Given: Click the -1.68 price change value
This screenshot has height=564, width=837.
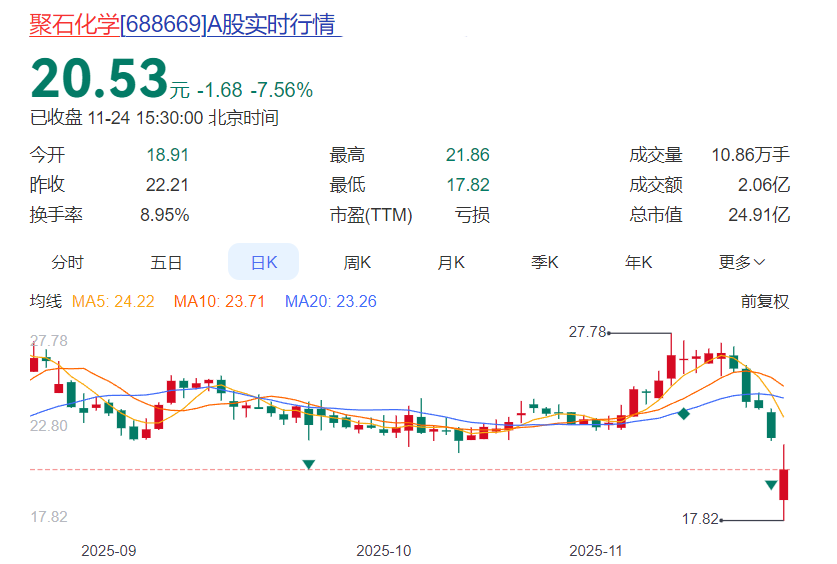Looking at the screenshot, I should [219, 90].
